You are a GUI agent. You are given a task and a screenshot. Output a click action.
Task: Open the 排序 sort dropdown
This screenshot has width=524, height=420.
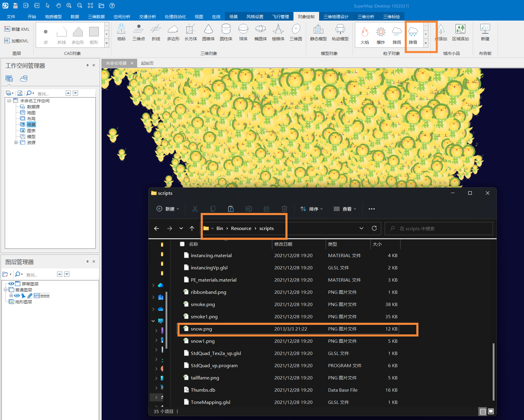pyautogui.click(x=311, y=209)
